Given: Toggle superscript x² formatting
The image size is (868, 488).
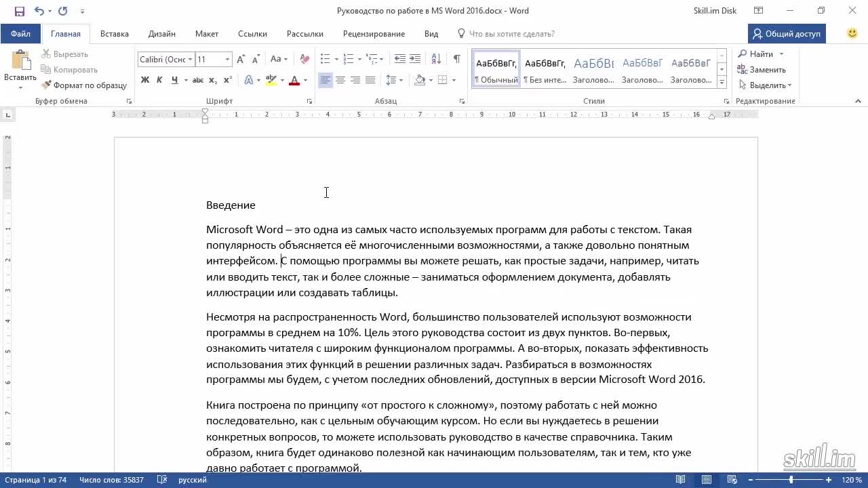Looking at the screenshot, I should 228,80.
